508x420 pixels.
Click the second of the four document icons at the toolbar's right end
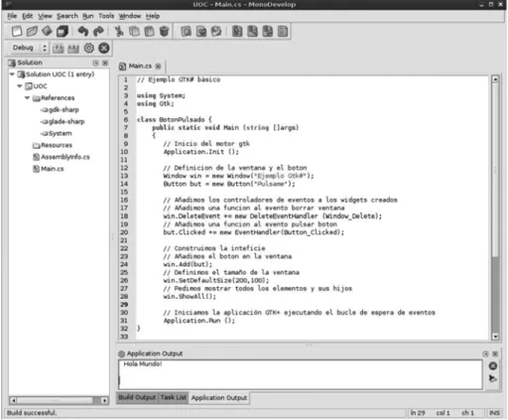(x=252, y=32)
